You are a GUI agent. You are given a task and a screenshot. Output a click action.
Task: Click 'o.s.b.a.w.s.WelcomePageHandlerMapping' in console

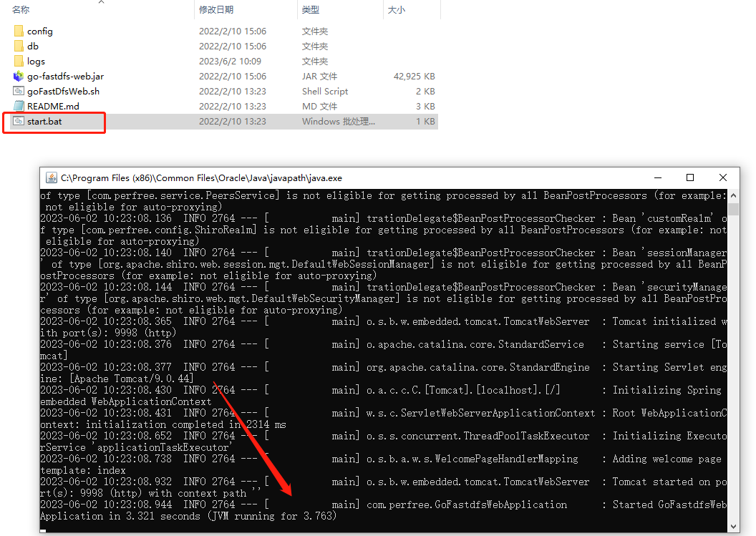coord(472,459)
